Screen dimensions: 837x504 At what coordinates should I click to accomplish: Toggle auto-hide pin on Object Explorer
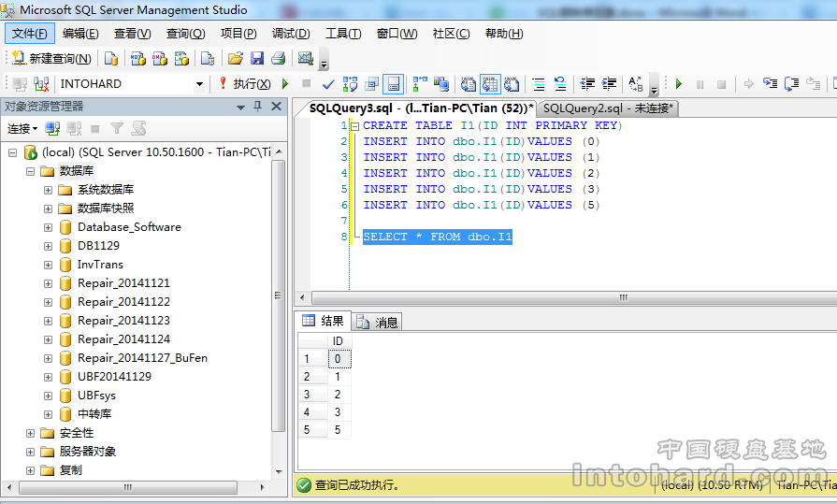click(x=258, y=107)
